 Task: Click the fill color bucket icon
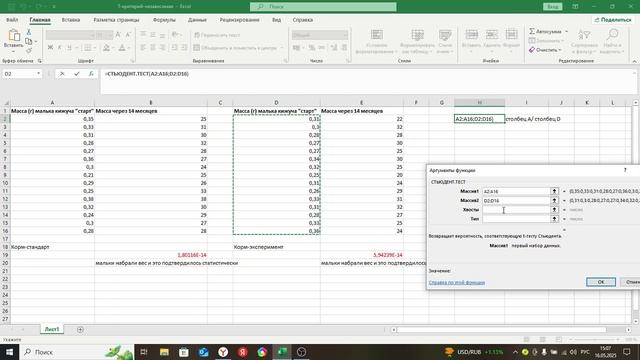pyautogui.click(x=106, y=48)
